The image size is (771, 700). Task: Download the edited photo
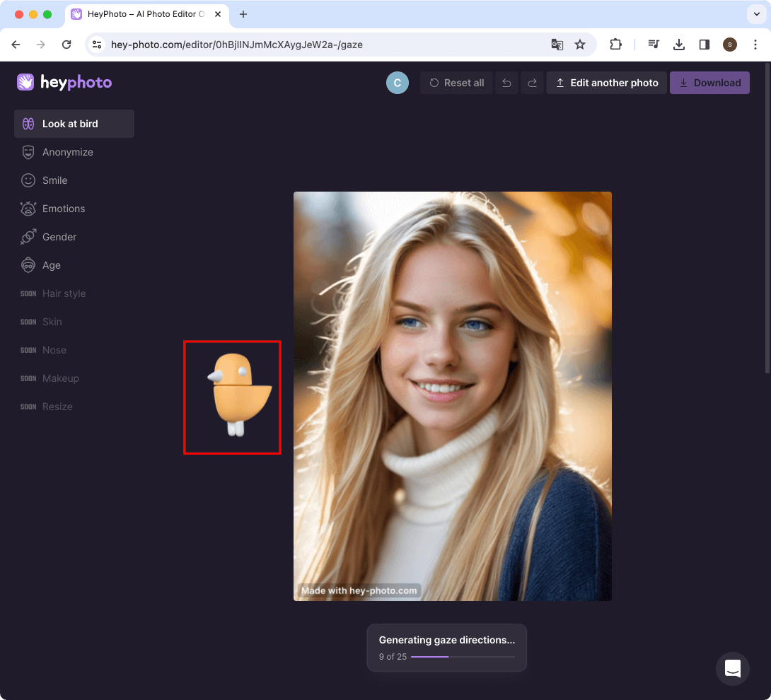point(709,83)
